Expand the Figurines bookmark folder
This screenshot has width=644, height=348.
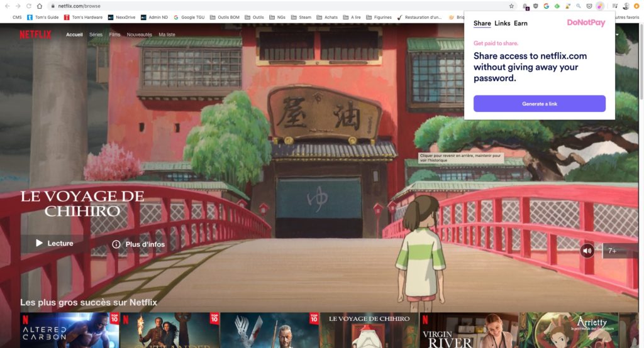point(379,17)
